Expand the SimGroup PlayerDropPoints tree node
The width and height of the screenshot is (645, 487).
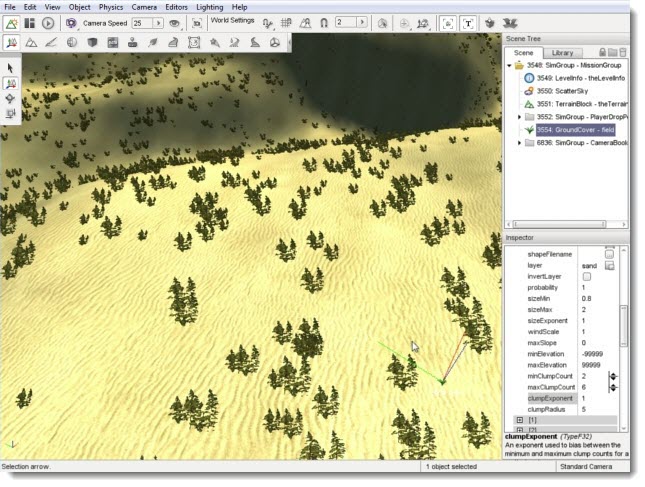point(519,117)
